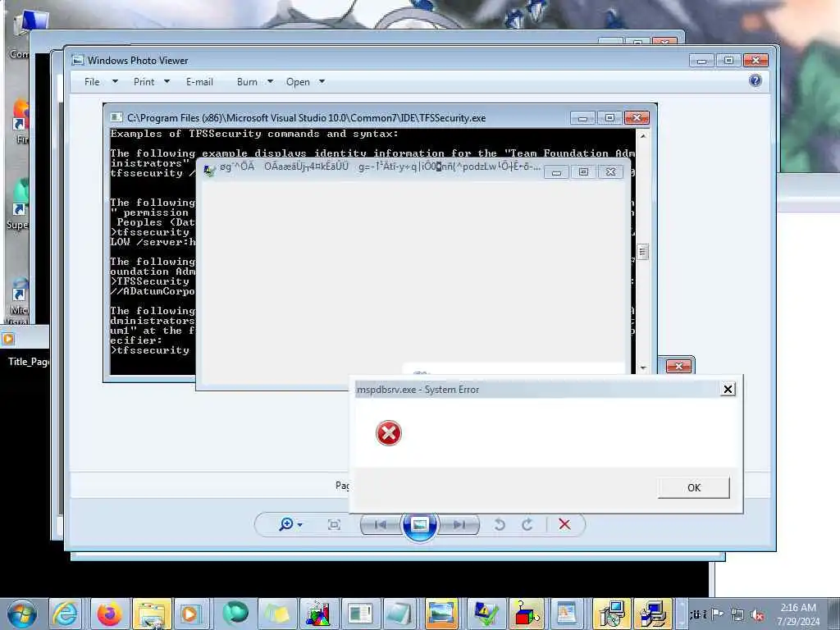
Task: Delete the photo with the red X
Action: (564, 524)
